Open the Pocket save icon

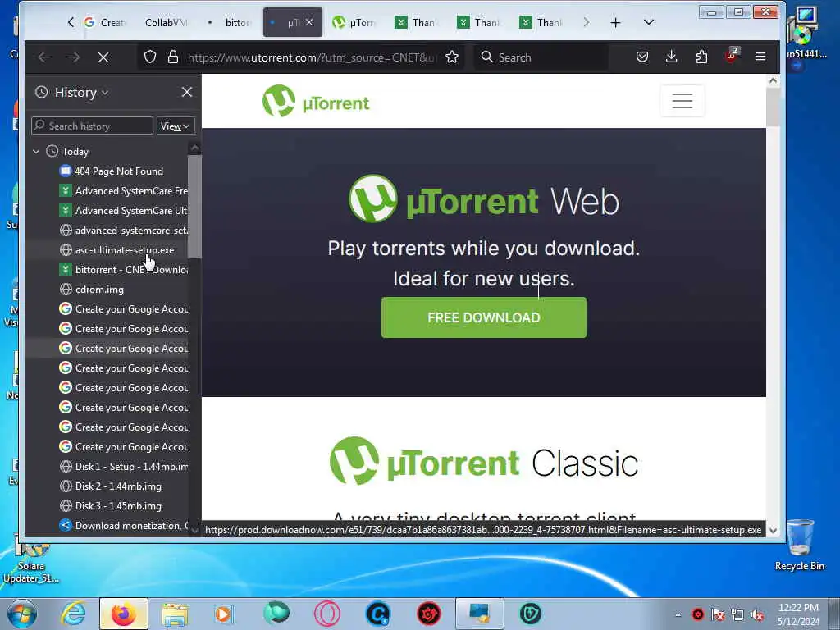642,57
